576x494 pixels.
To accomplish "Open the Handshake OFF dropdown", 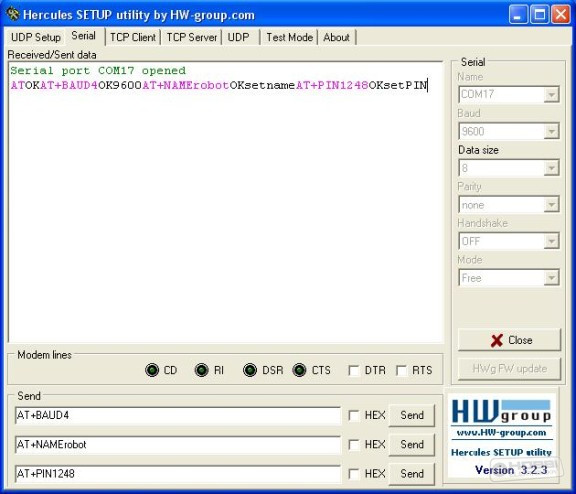I will pos(551,241).
